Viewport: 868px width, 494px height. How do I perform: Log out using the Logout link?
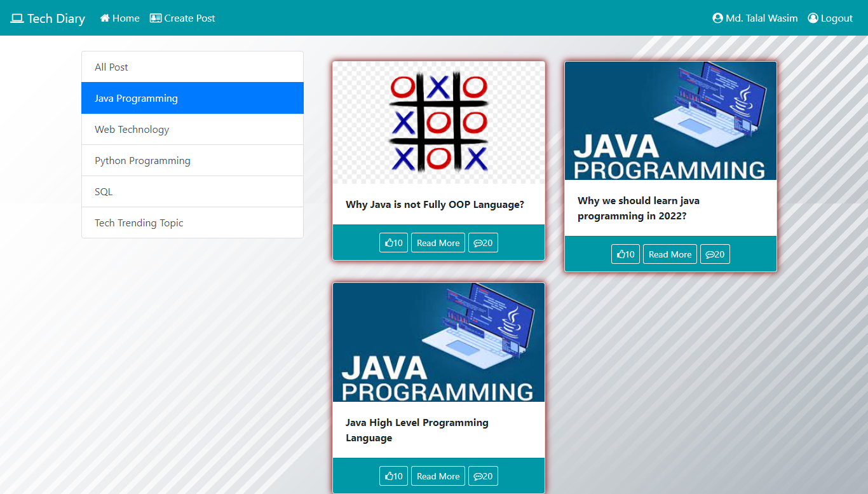click(830, 18)
